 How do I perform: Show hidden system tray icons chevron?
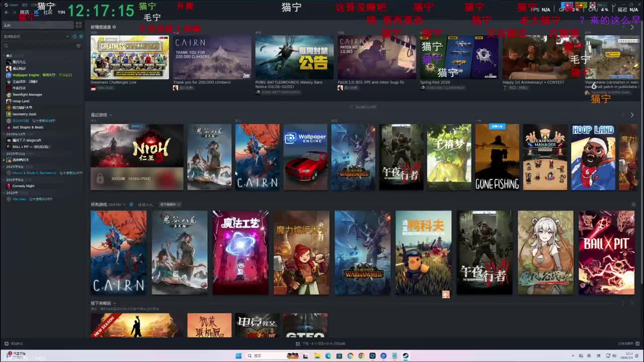(573, 356)
